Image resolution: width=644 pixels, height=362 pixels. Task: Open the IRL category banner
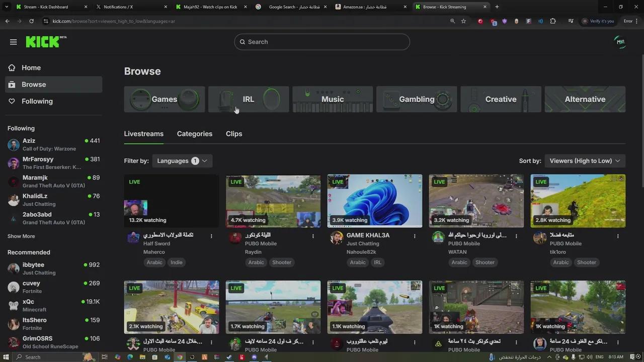click(249, 99)
